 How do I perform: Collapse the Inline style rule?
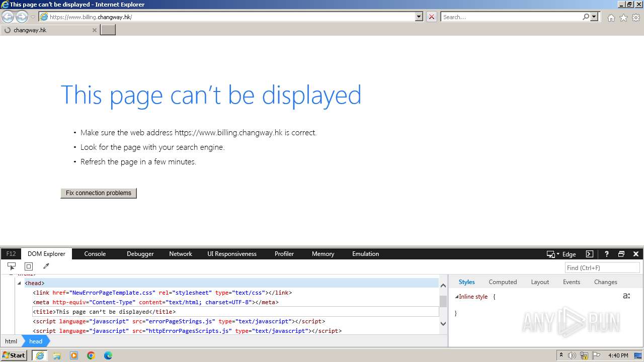point(457,297)
